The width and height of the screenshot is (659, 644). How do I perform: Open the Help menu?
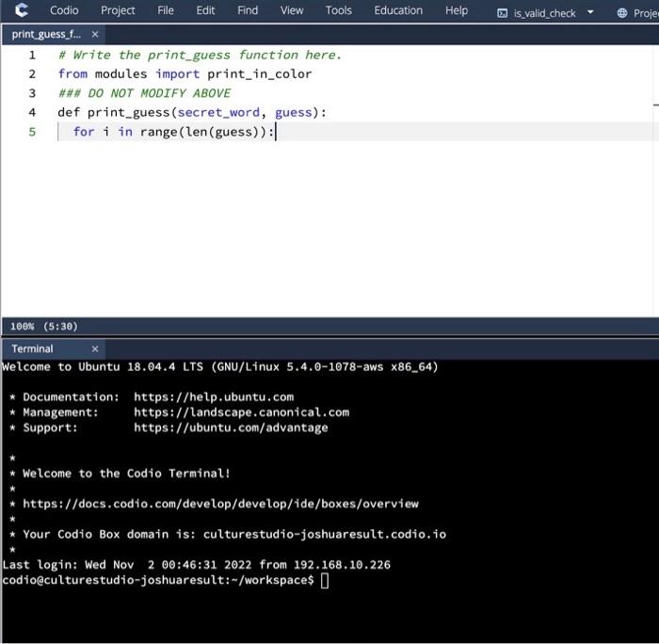457,10
